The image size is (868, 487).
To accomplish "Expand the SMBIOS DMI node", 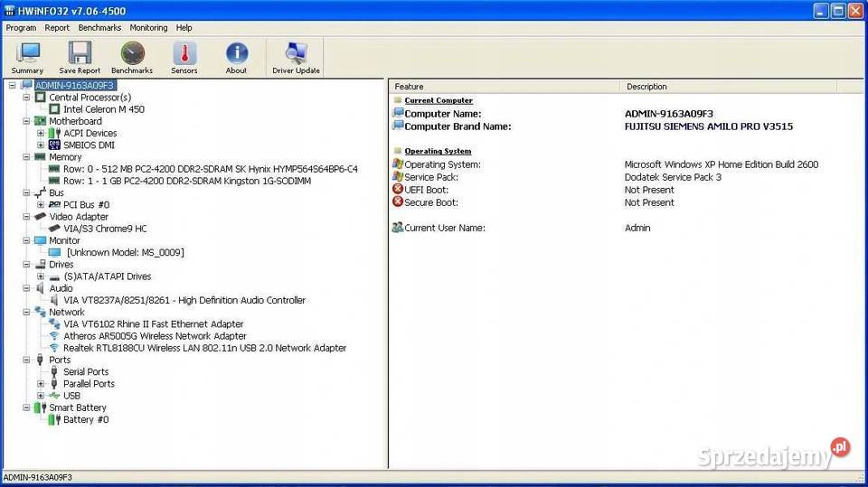I will (41, 145).
